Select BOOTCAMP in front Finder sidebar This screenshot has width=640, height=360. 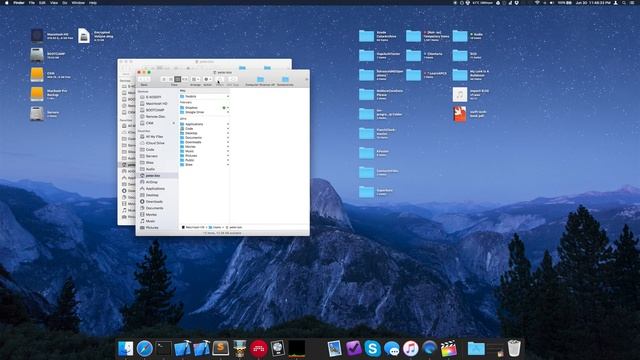pos(157,110)
